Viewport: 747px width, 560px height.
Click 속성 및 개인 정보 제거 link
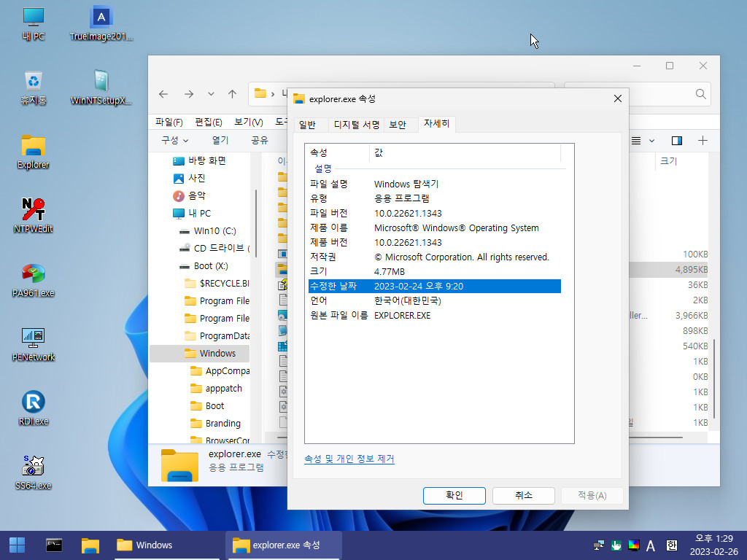349,459
